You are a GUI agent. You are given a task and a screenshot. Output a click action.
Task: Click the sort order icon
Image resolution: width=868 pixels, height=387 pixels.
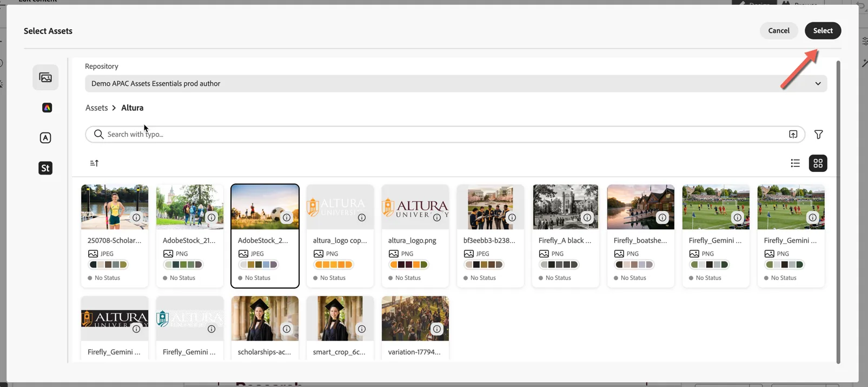94,163
